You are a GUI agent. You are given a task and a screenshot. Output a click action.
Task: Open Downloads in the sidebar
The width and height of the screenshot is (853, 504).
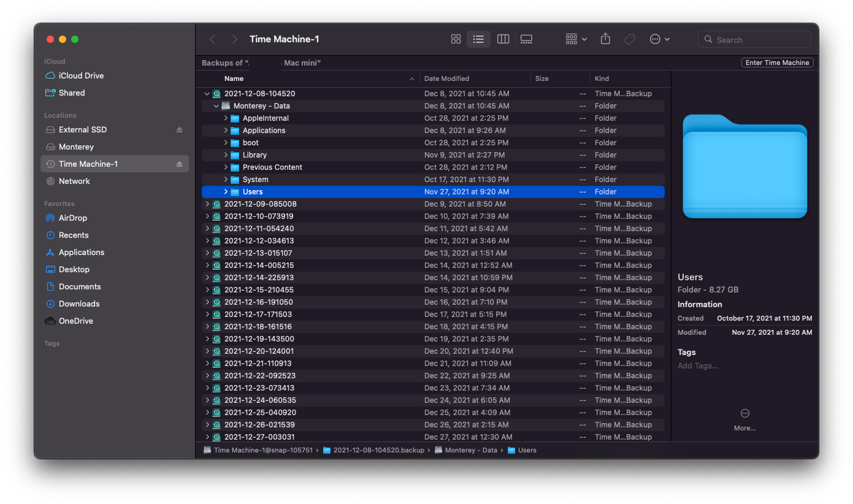click(115, 304)
